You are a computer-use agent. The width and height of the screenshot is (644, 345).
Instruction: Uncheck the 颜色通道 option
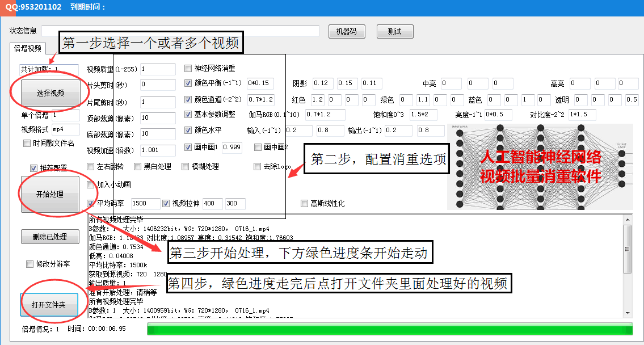(x=188, y=99)
